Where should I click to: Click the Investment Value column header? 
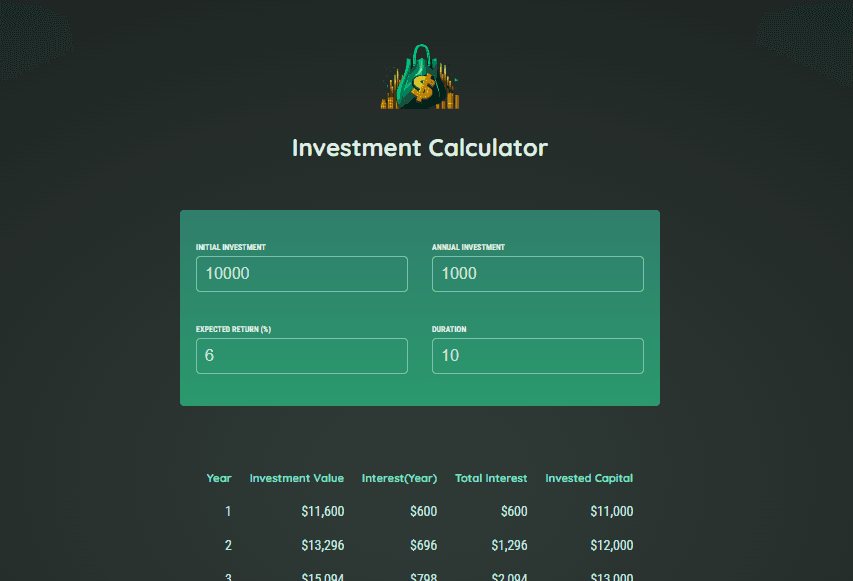[x=296, y=478]
